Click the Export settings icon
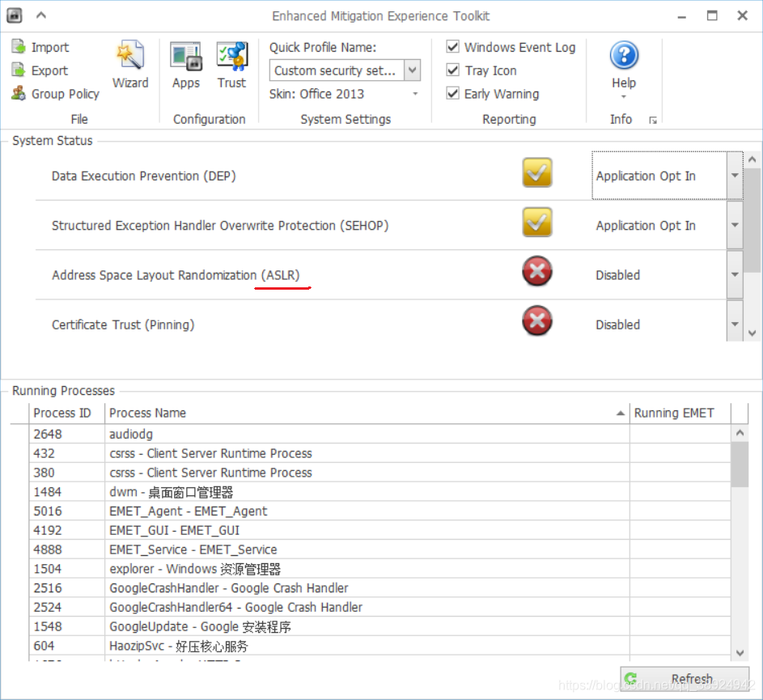Screen dimensions: 763x700 click(x=19, y=70)
